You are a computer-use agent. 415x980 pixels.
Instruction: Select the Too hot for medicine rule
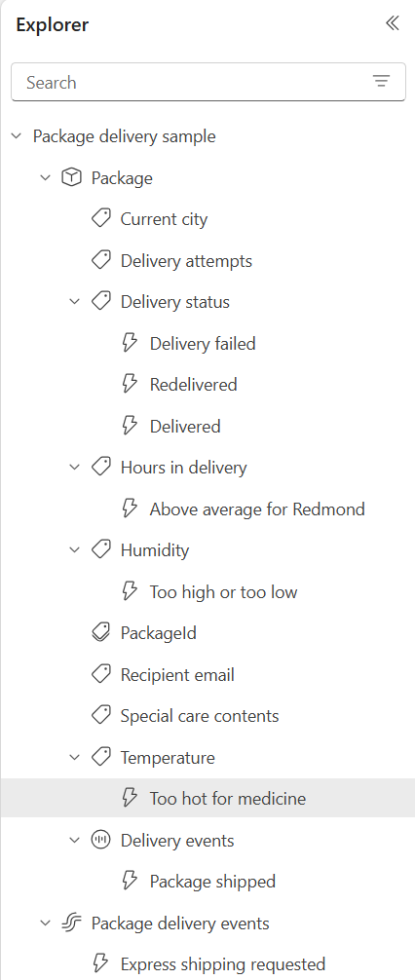click(x=207, y=798)
